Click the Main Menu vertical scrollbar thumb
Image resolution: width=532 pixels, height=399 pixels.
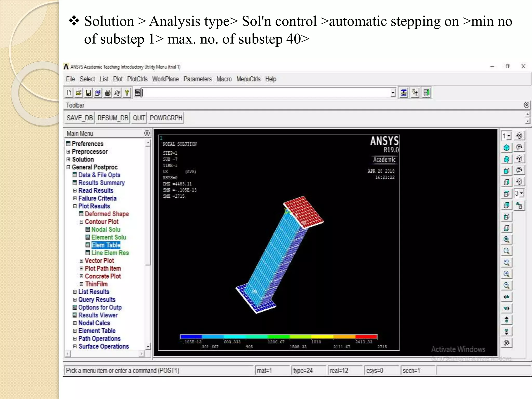click(x=148, y=206)
